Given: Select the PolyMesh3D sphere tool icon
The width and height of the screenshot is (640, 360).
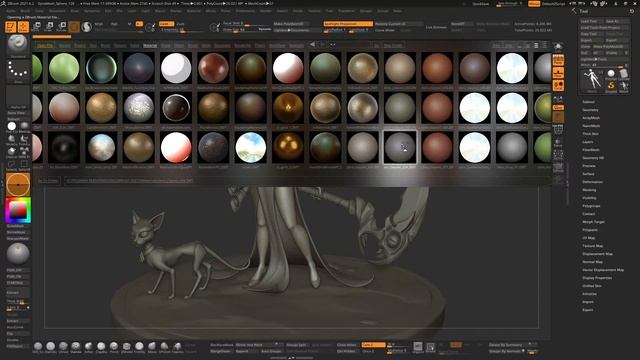Looking at the screenshot, I should (611, 74).
